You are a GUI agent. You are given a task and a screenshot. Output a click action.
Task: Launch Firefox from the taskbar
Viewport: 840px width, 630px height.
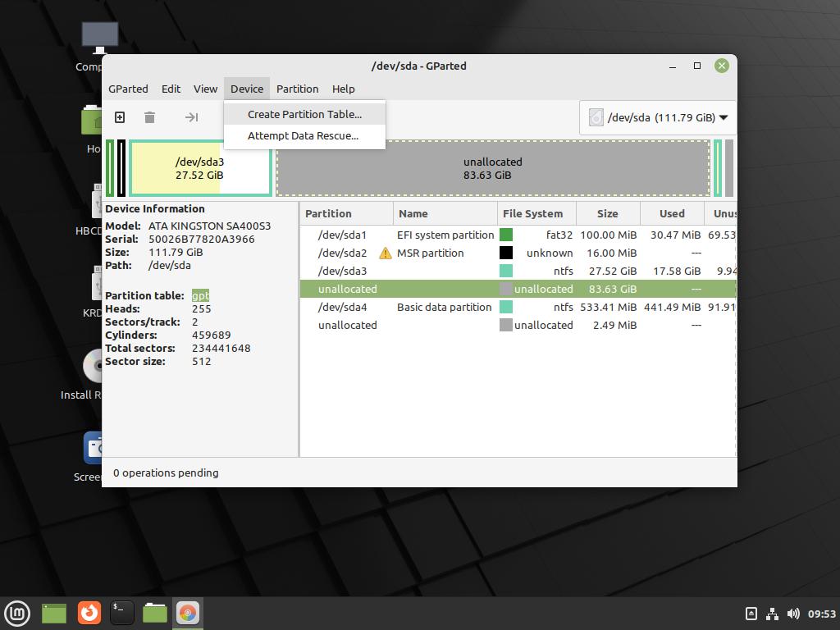pos(89,612)
